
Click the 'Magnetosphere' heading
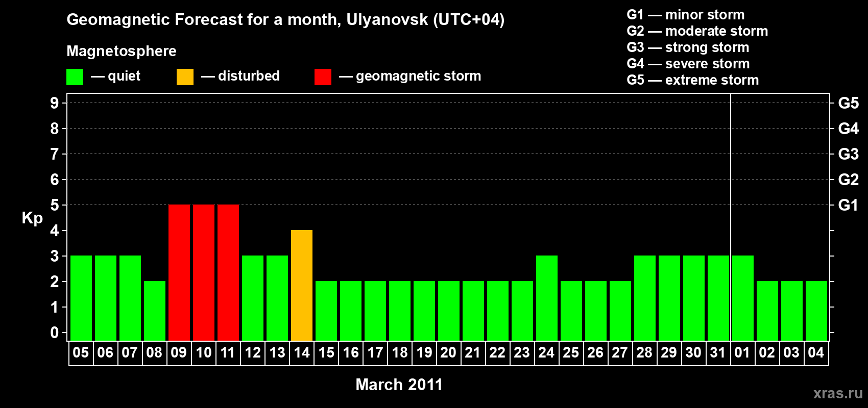click(122, 51)
